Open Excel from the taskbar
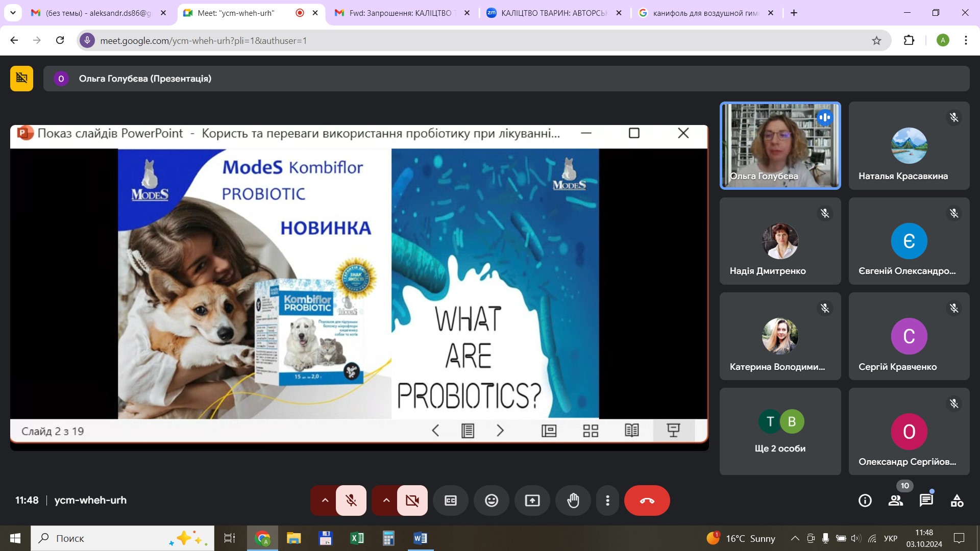 point(357,538)
